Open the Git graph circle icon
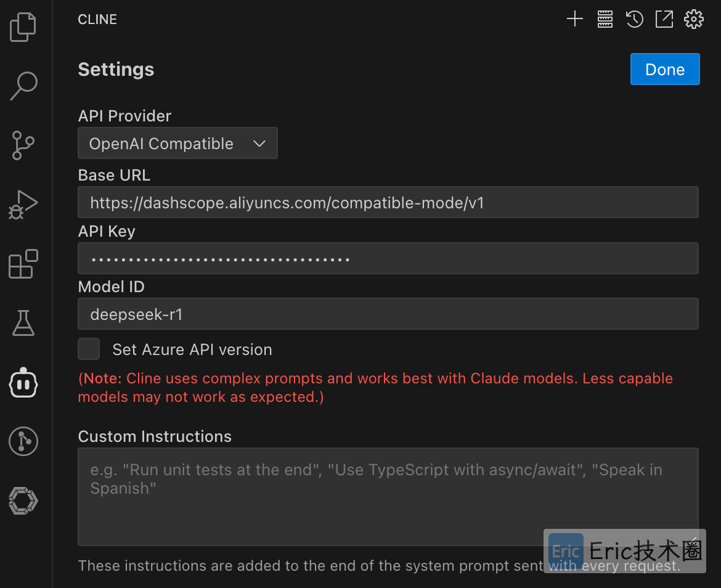 23,441
